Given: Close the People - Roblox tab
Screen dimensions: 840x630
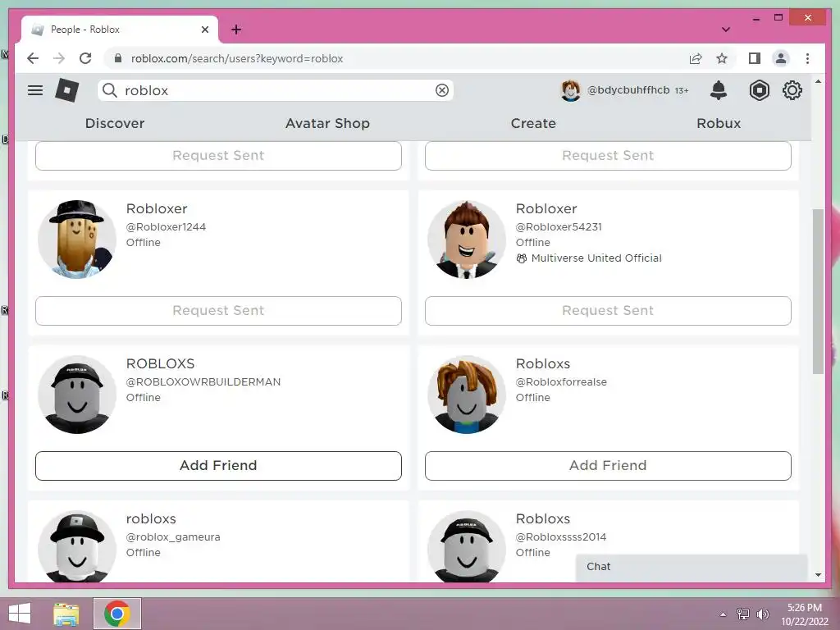Looking at the screenshot, I should click(x=204, y=30).
